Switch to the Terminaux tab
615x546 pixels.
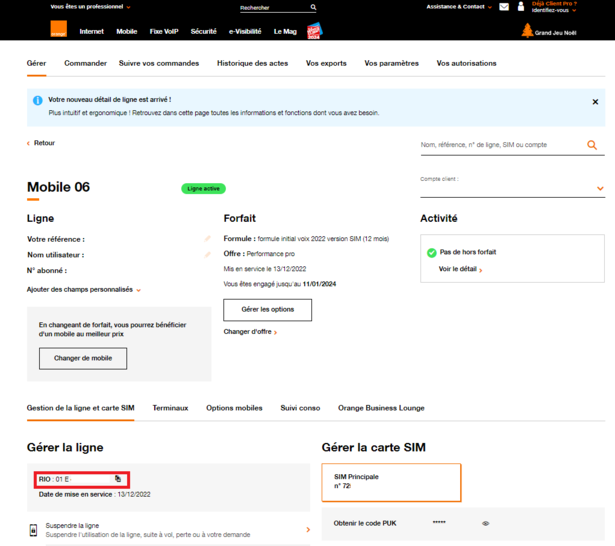(170, 408)
